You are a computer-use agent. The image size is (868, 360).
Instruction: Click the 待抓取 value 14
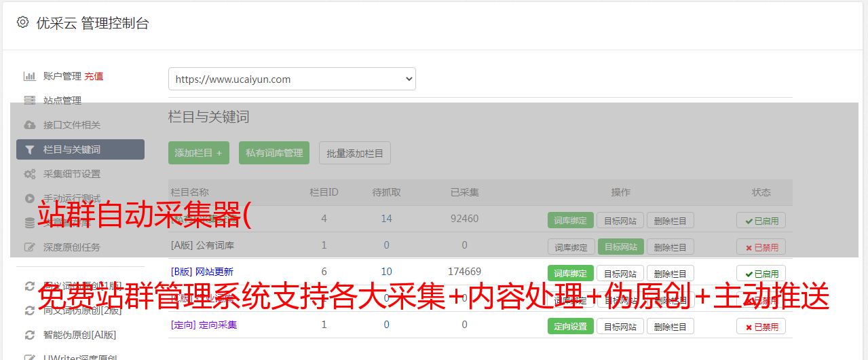click(x=386, y=219)
